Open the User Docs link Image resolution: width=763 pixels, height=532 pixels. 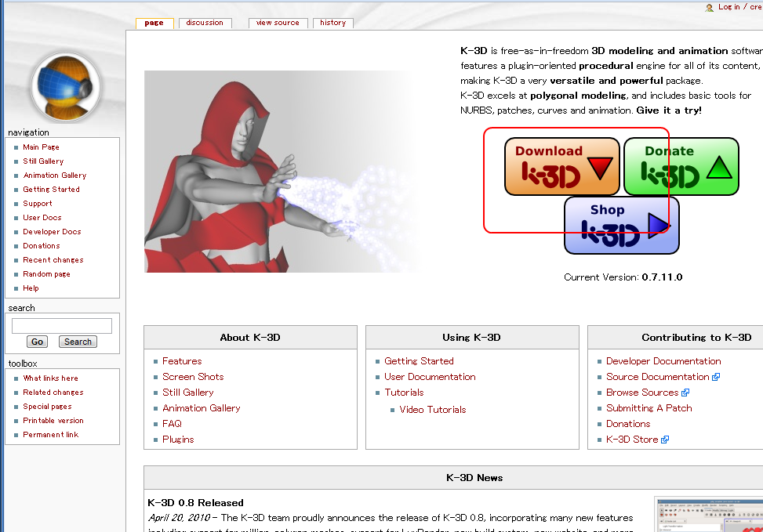(x=42, y=217)
